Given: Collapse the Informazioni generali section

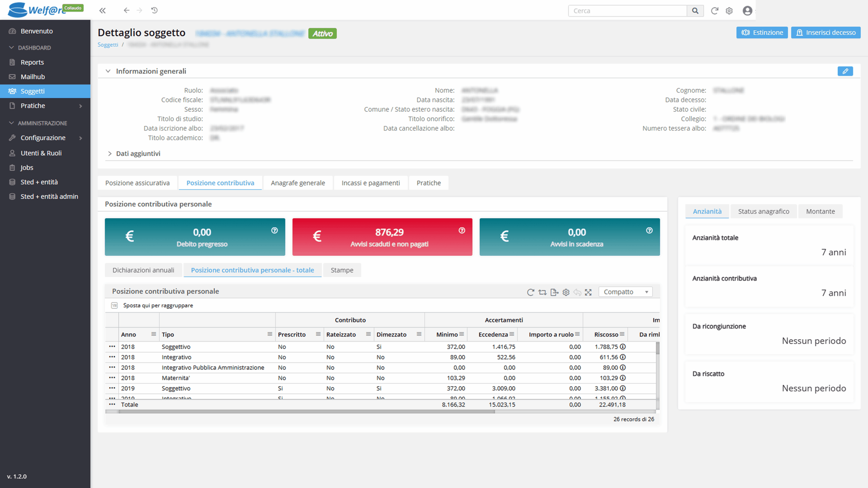Looking at the screenshot, I should click(x=108, y=71).
